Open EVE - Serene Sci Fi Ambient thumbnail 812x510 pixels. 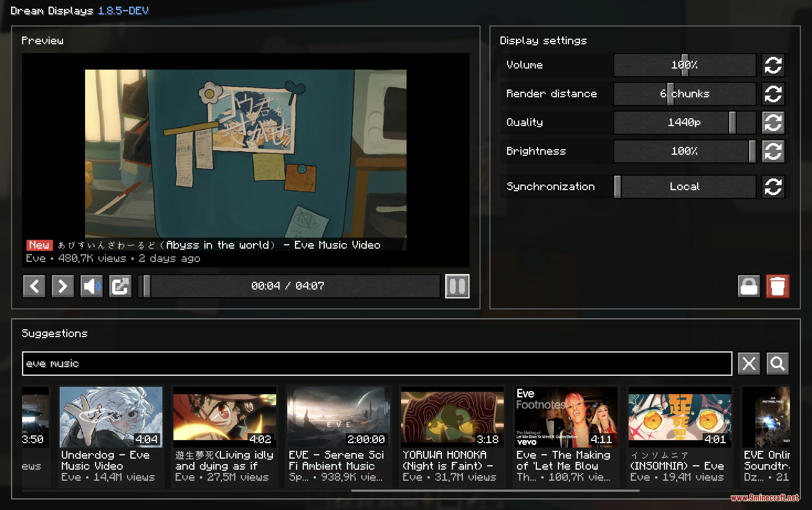coord(339,417)
